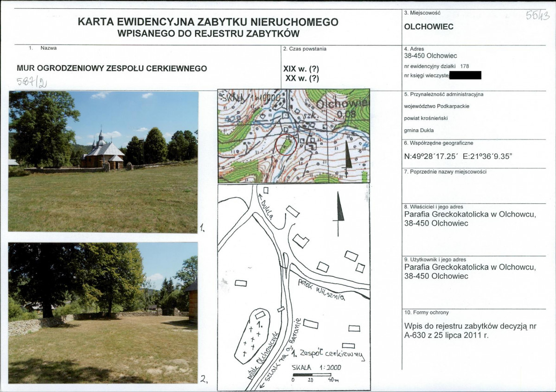Click the name 'MUR OGRODZENIOWY ZESPOŁU CERKIEWNEGO'
Screen dimensions: 556x392
[112, 69]
